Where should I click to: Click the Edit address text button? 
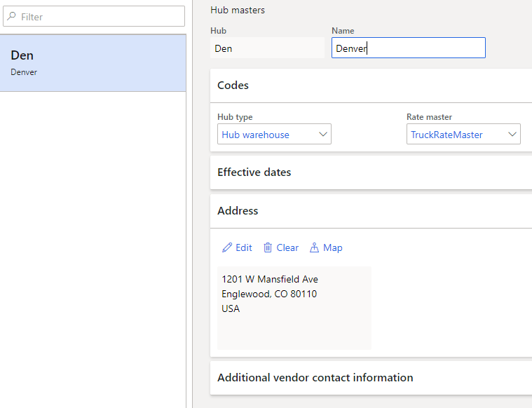[244, 247]
